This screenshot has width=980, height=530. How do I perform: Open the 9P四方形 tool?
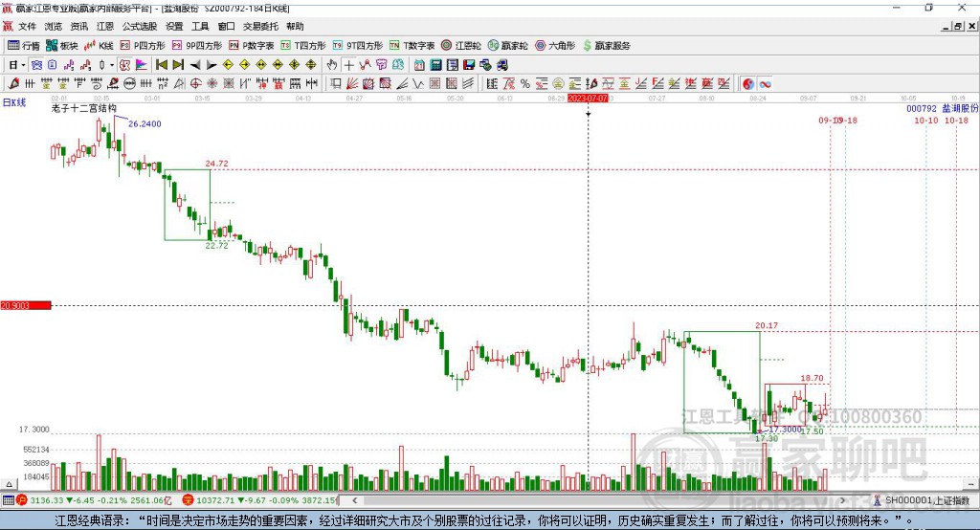click(197, 46)
